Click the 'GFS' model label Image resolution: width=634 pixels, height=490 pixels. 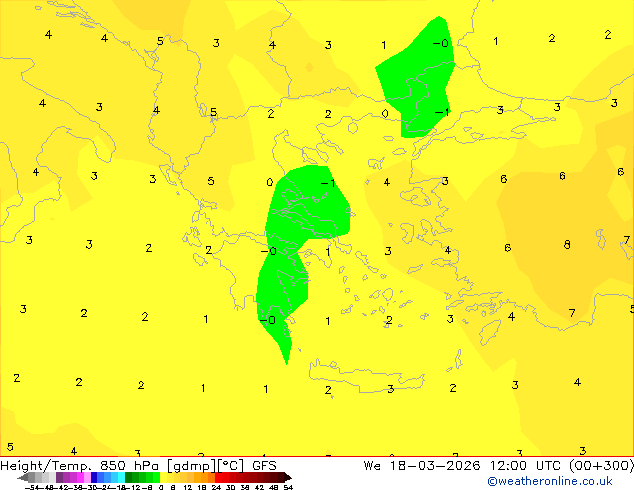coord(264,466)
